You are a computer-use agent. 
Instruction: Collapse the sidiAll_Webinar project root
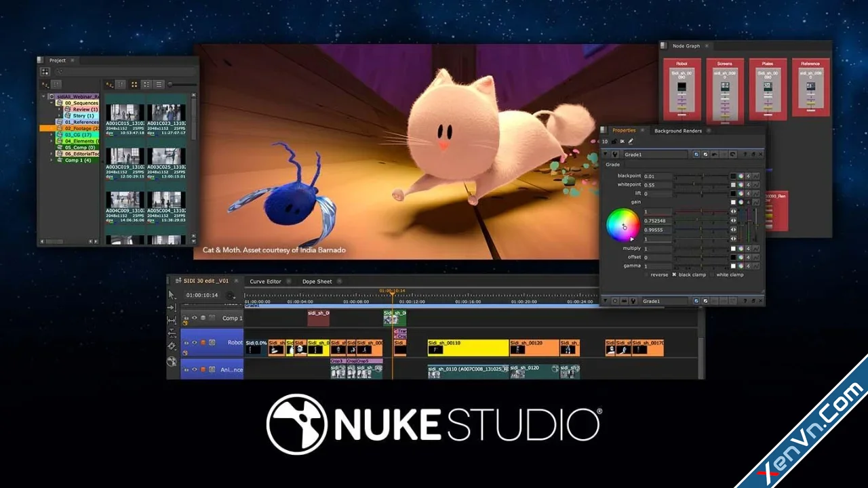[43, 96]
